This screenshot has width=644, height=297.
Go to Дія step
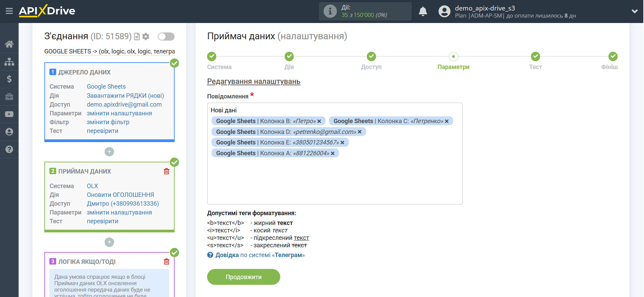pos(289,56)
